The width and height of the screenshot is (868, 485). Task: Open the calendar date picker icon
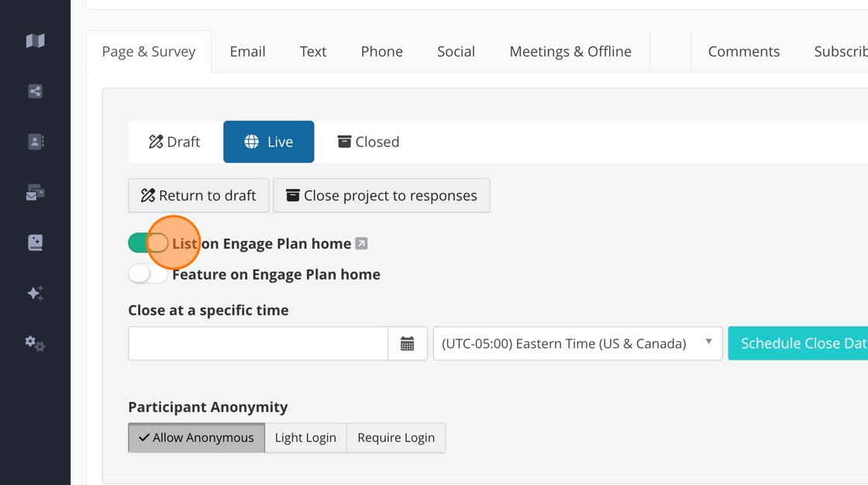click(408, 343)
